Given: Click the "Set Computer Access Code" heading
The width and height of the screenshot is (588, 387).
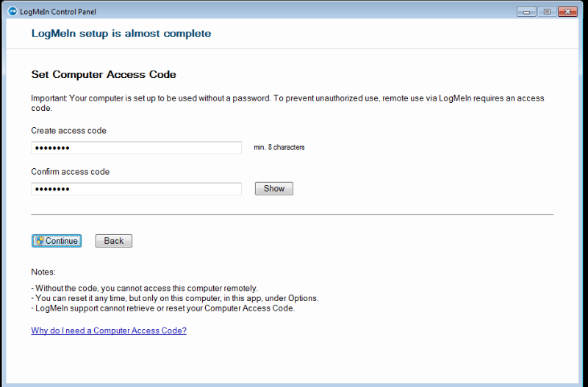Looking at the screenshot, I should pos(104,75).
